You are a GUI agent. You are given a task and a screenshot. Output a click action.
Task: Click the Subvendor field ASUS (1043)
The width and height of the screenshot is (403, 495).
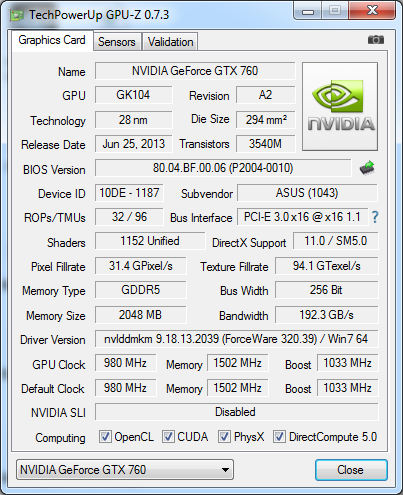pos(307,193)
